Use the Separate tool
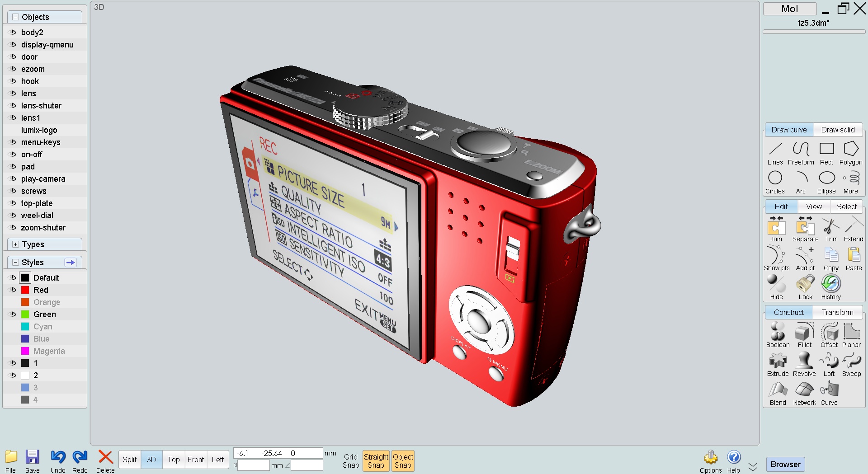This screenshot has height=474, width=868. 805,229
